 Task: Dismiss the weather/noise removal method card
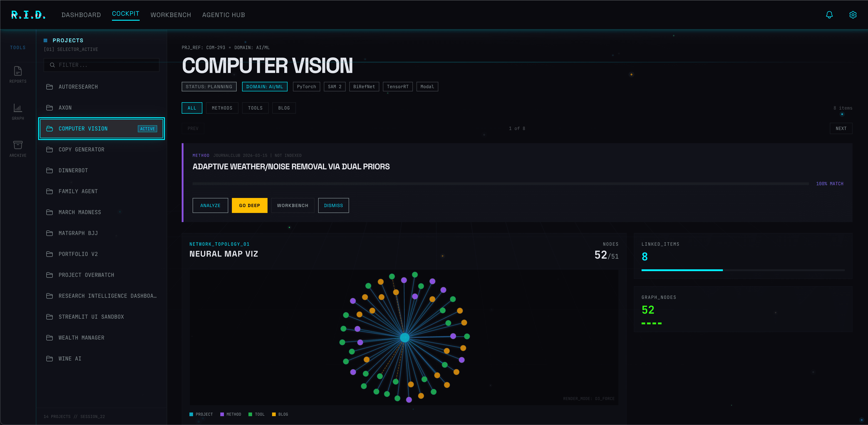pyautogui.click(x=333, y=205)
